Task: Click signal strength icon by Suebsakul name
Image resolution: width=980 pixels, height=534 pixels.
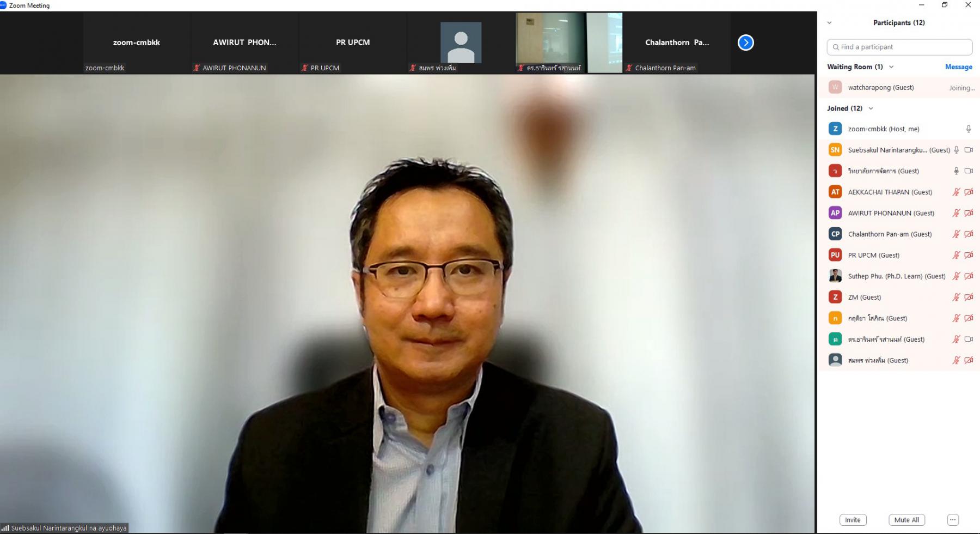Action: pos(5,528)
